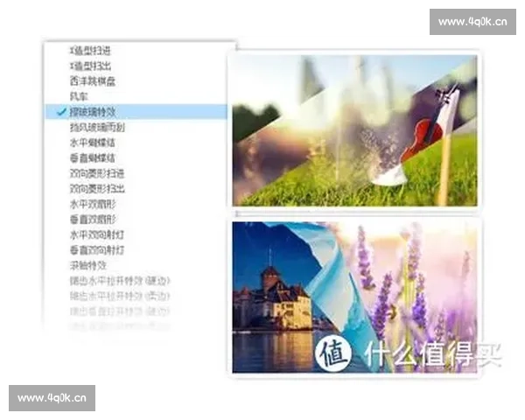Image resolution: width=525 pixels, height=420 pixels.
Task: Choose 双向菱形扫进 in the menu
Action: point(97,173)
